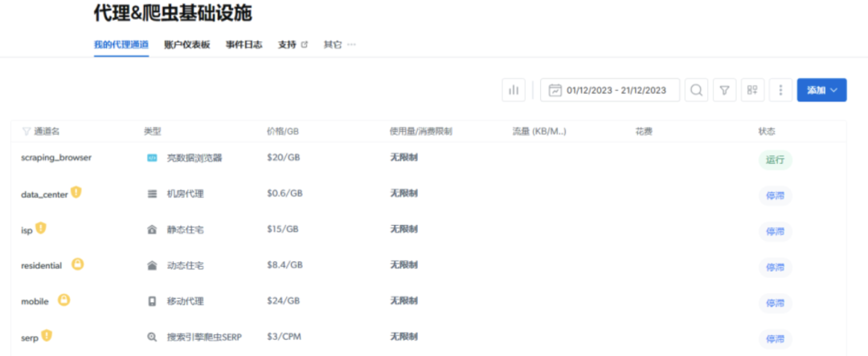Open the mobile channel
The image size is (868, 356).
tap(35, 301)
